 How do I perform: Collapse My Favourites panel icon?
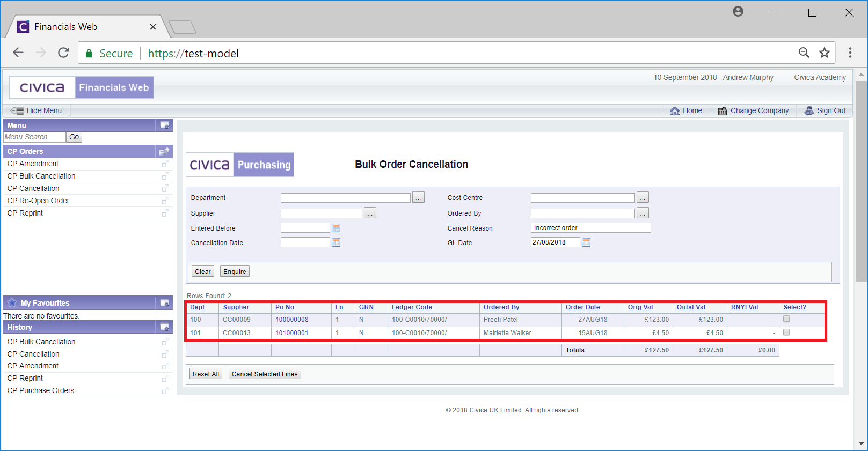164,303
